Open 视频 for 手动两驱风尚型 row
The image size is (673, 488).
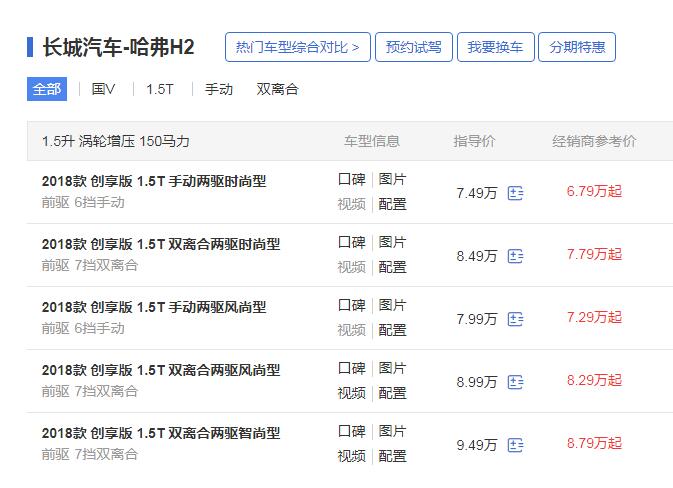click(352, 330)
